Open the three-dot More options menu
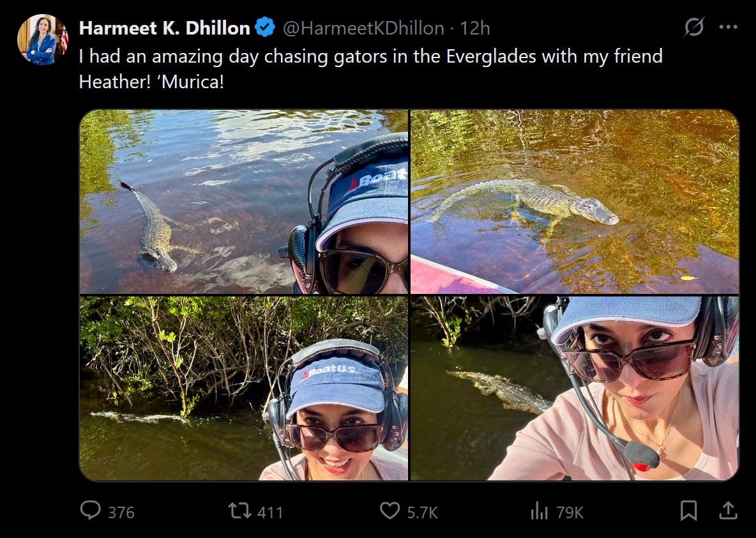The width and height of the screenshot is (756, 538). [728, 27]
